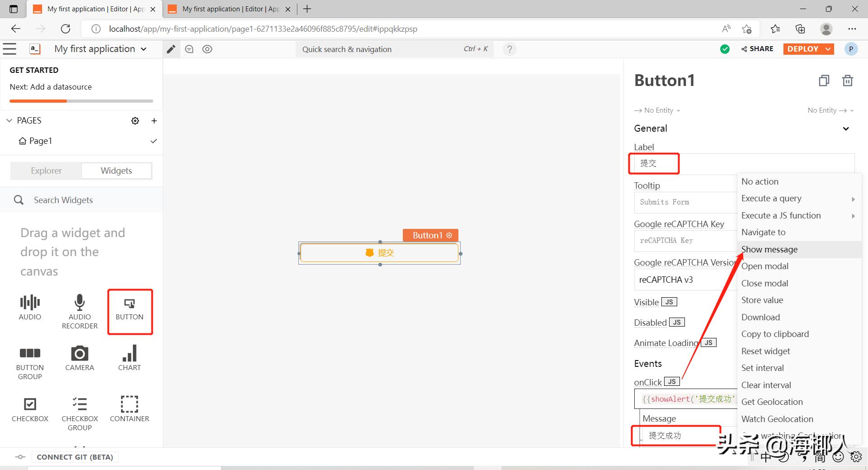Select Show message action
The width and height of the screenshot is (868, 470).
799,250
